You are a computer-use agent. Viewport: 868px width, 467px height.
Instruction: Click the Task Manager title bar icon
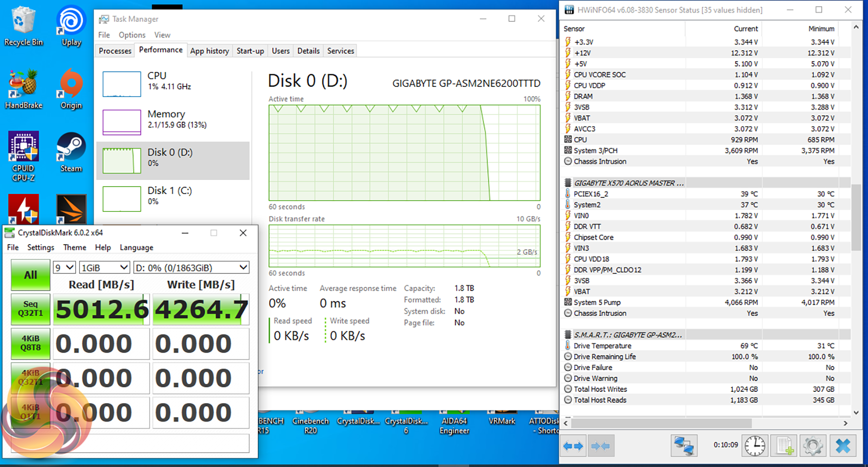(x=104, y=19)
